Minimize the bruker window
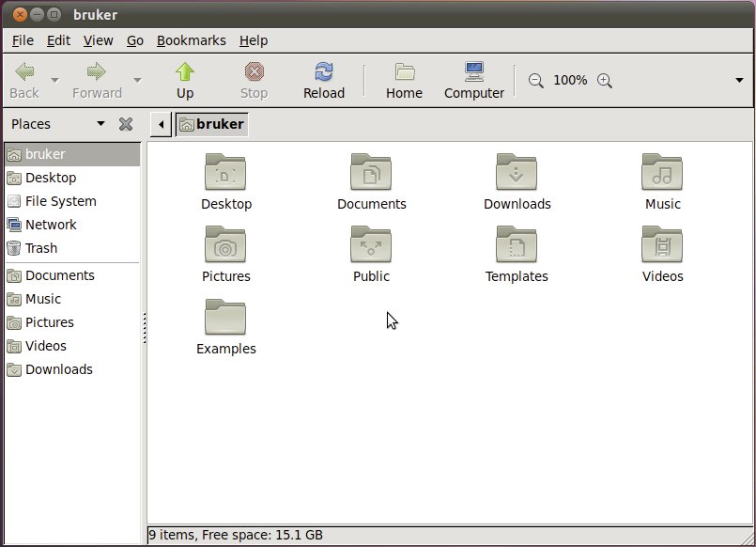756x547 pixels. pos(38,14)
